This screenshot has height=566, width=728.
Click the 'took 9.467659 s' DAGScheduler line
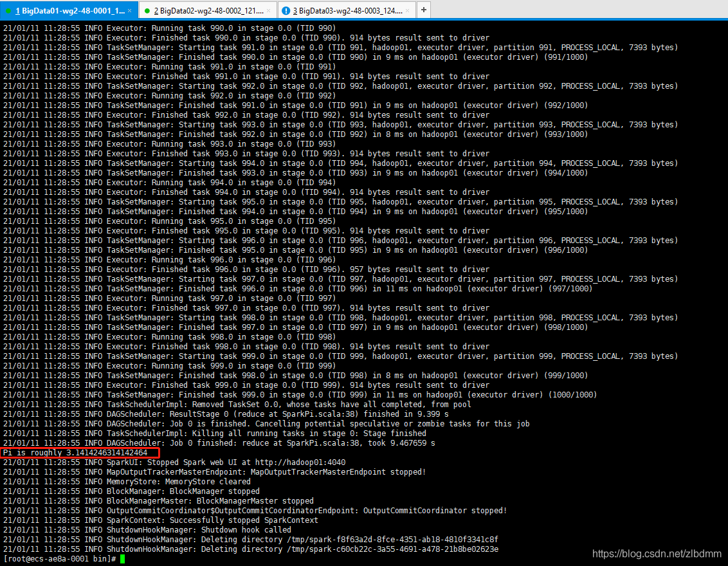(219, 443)
